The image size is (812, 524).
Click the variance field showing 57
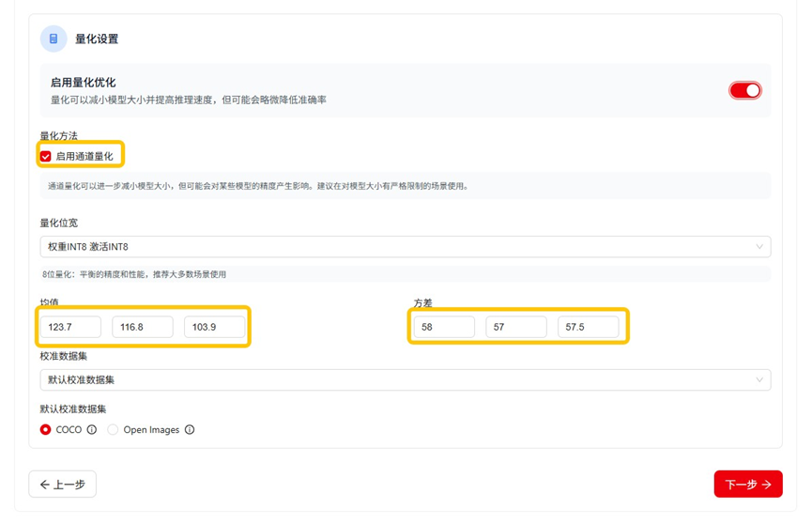point(515,327)
